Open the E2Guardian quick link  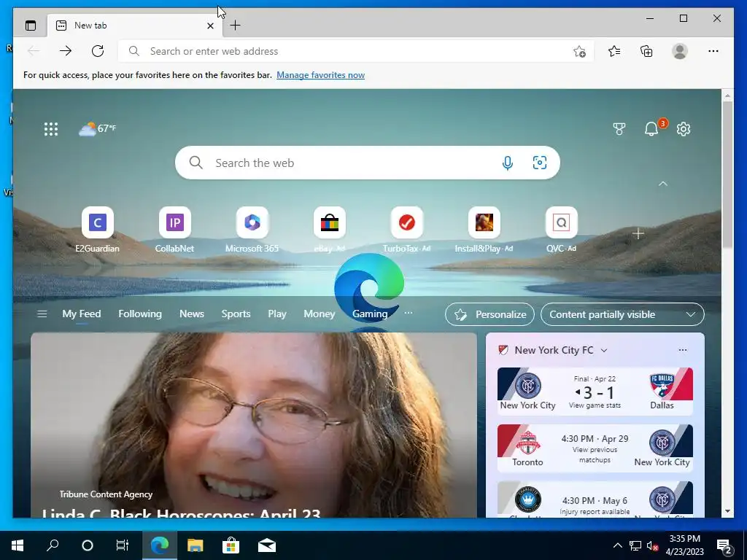click(x=97, y=230)
